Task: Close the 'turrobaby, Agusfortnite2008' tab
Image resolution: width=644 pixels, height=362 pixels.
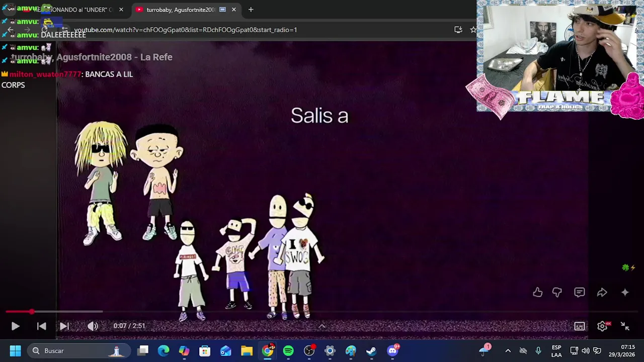Action: tap(233, 10)
